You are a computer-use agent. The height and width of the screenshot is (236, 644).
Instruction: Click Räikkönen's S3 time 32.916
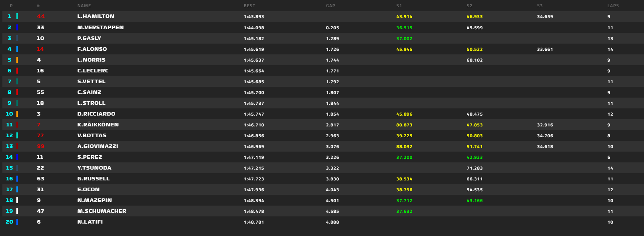pyautogui.click(x=545, y=125)
